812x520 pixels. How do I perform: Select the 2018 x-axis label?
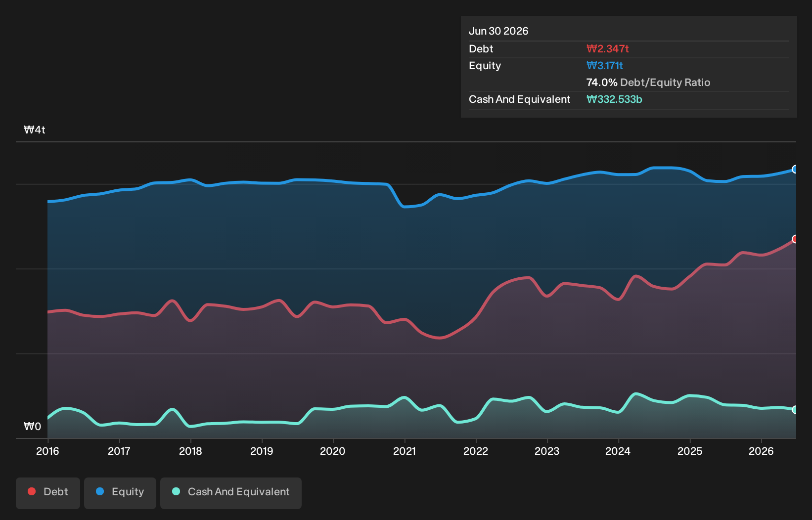pyautogui.click(x=190, y=451)
